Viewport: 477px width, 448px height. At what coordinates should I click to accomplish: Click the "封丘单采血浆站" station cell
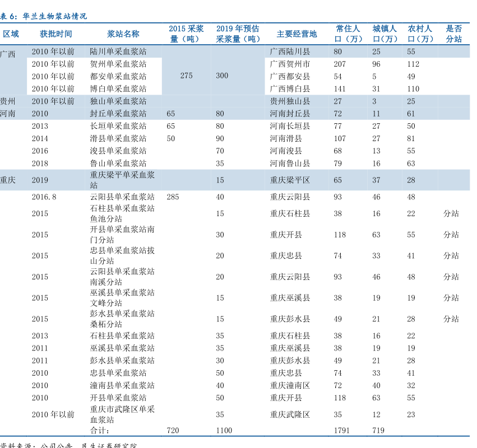(x=118, y=114)
